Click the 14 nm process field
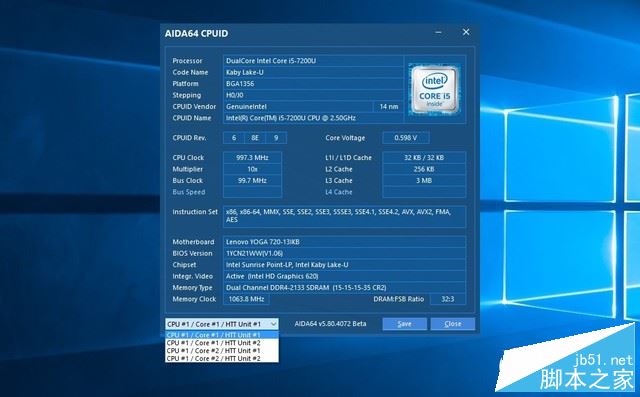 click(389, 106)
